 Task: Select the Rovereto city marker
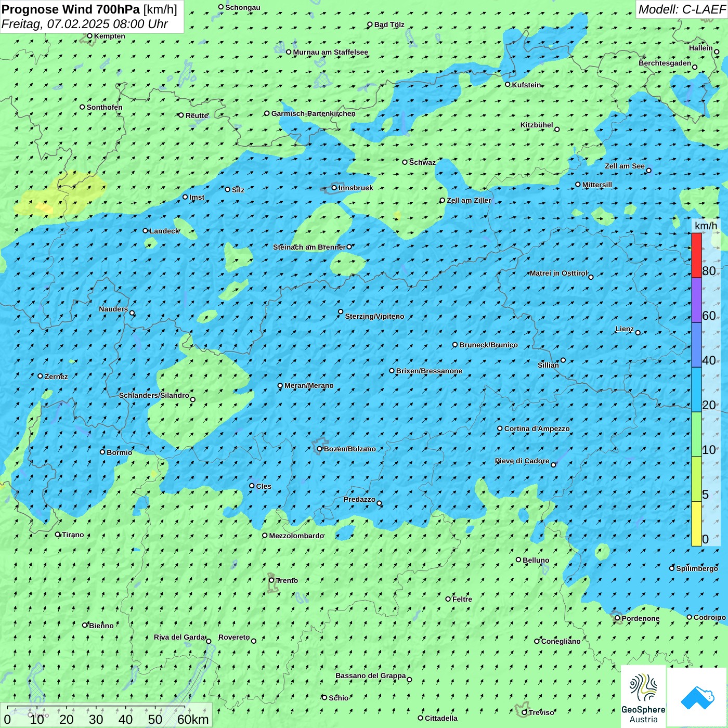click(x=254, y=641)
